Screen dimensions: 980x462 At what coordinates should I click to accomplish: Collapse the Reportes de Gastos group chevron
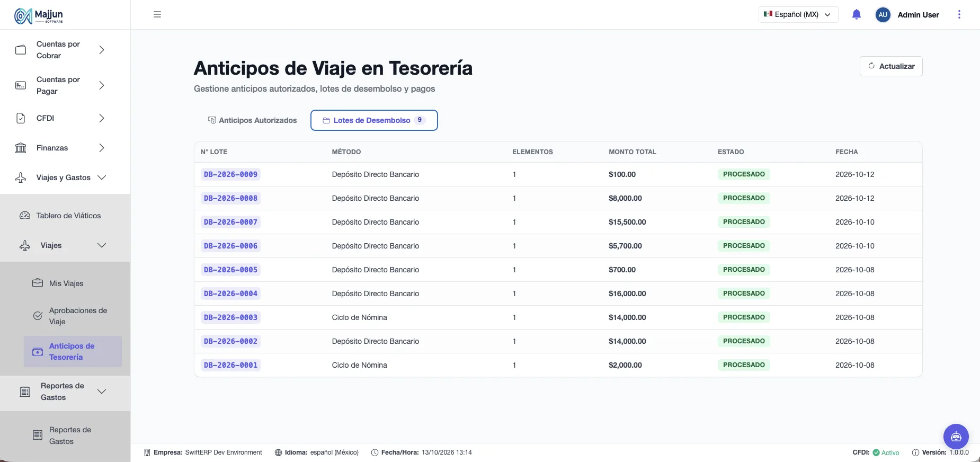point(102,392)
